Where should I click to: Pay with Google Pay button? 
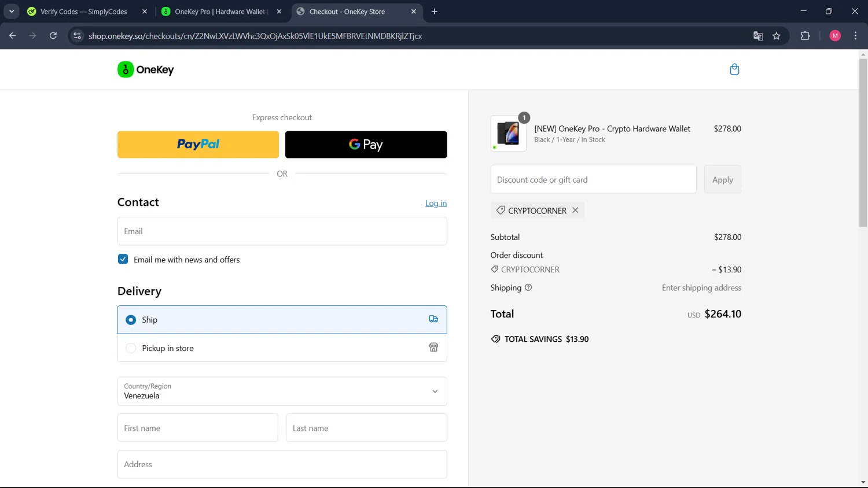[x=366, y=145]
